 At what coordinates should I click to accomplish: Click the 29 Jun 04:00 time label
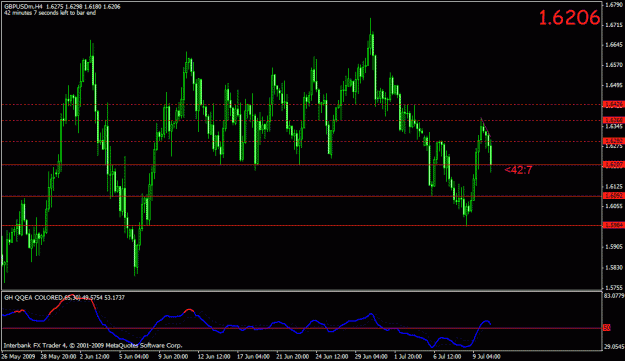click(x=371, y=356)
